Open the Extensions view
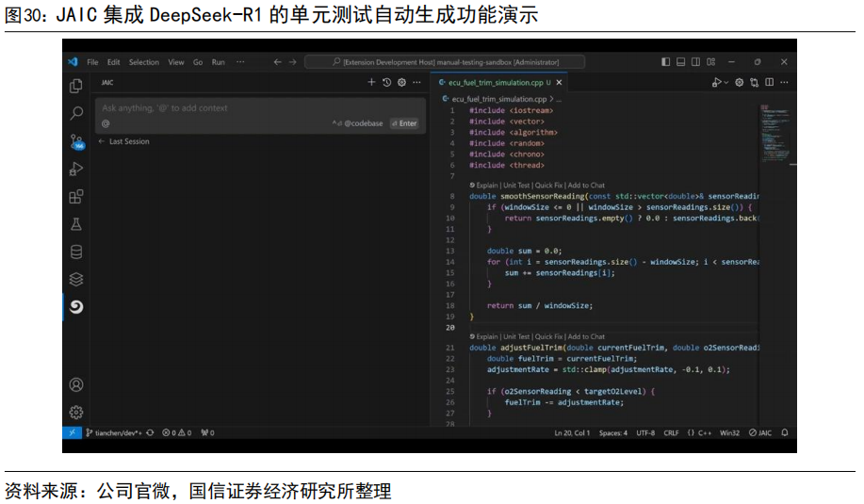Image resolution: width=864 pixels, height=504 pixels. pos(76,197)
